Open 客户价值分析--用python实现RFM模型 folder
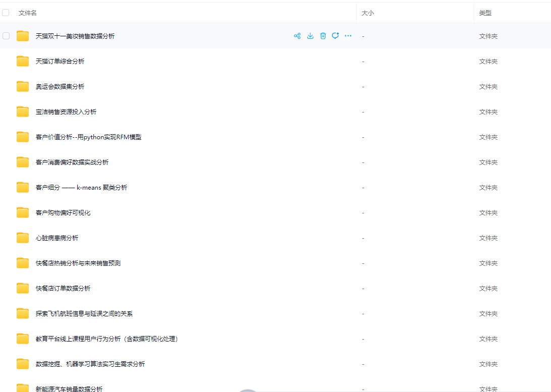551x392 pixels. 88,137
